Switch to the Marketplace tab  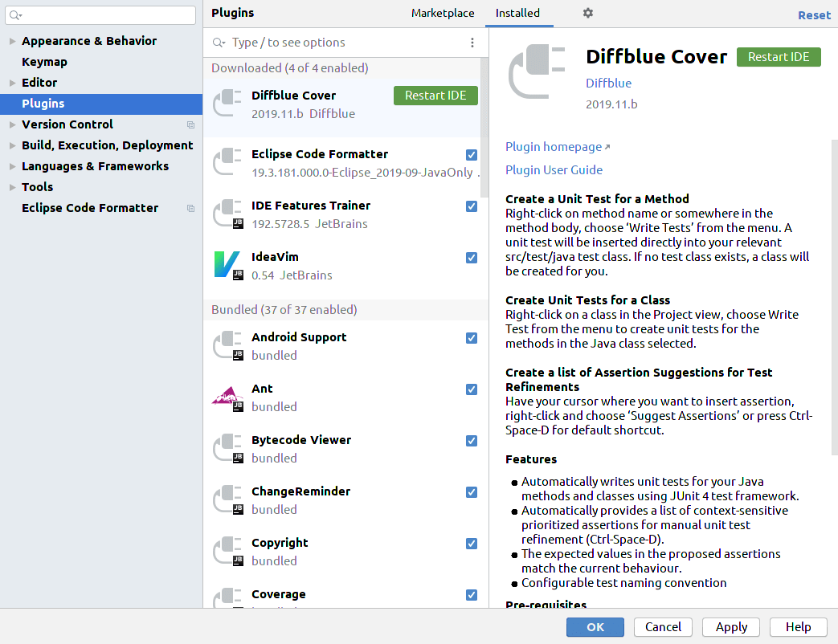tap(443, 13)
